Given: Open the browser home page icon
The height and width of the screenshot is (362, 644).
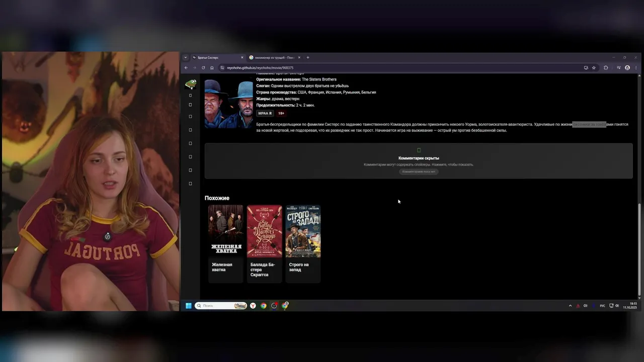Looking at the screenshot, I should pyautogui.click(x=212, y=68).
